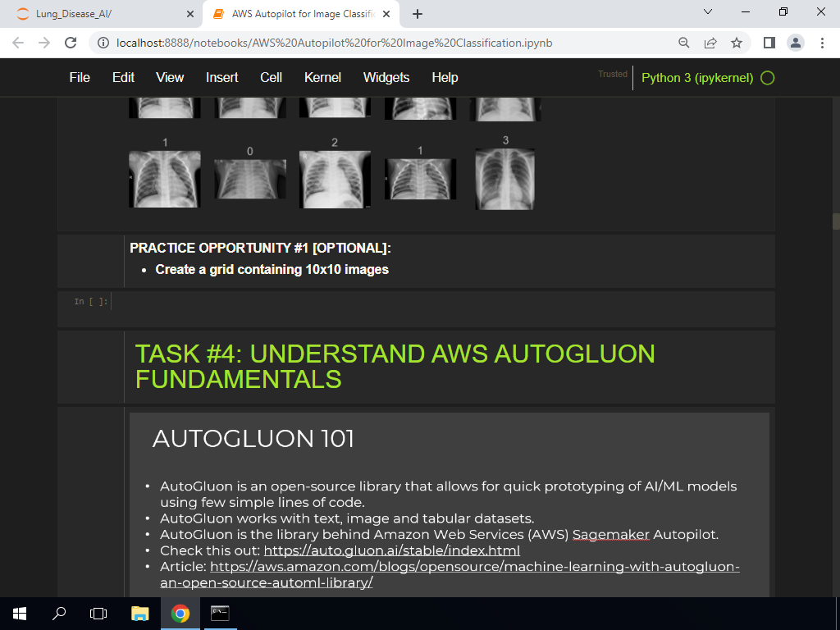Open Windows taskbar search
This screenshot has width=840, height=630.
pos(59,614)
